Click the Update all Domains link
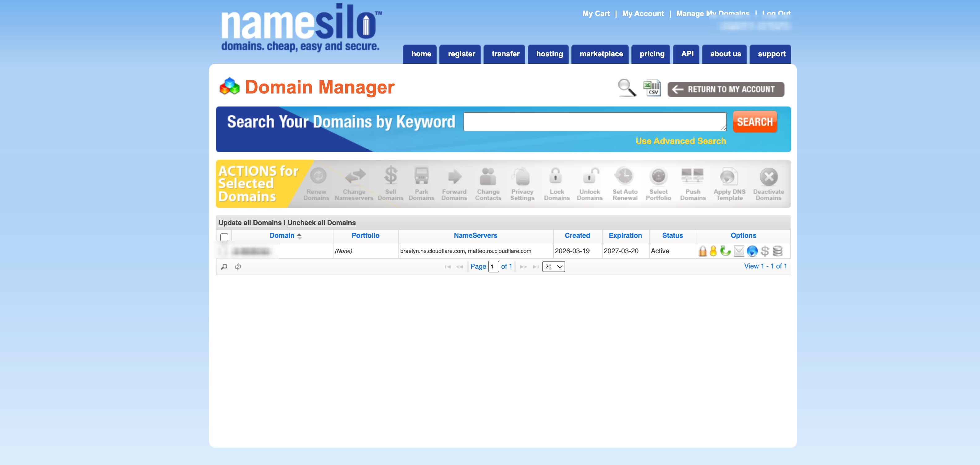This screenshot has height=465, width=980. click(250, 223)
